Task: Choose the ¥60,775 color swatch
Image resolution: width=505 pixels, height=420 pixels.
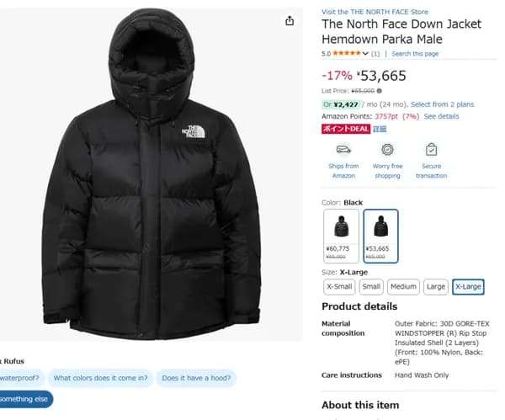Action: tap(341, 236)
